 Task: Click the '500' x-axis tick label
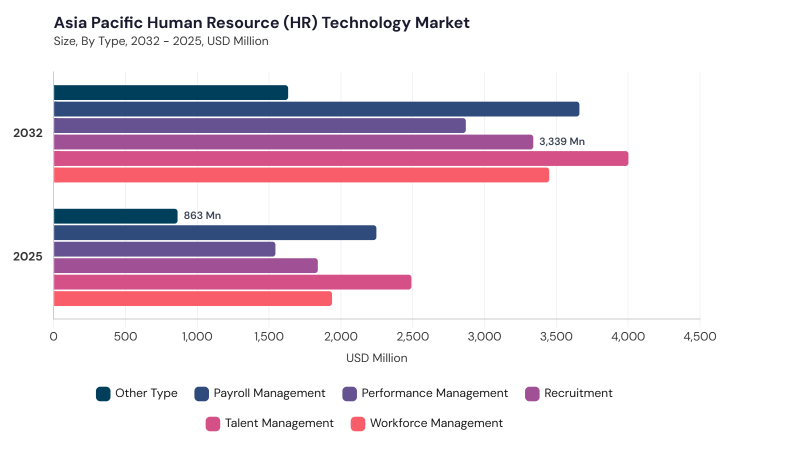point(126,337)
